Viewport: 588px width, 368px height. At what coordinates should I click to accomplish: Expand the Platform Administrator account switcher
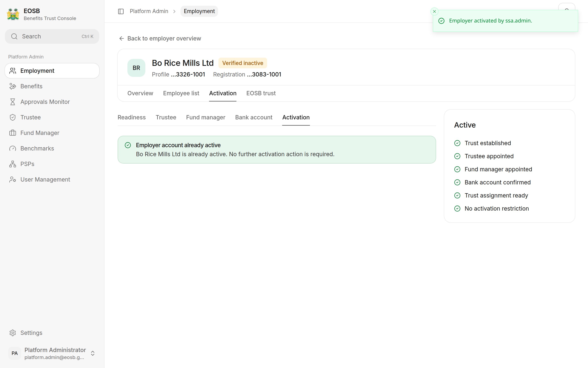(92, 353)
